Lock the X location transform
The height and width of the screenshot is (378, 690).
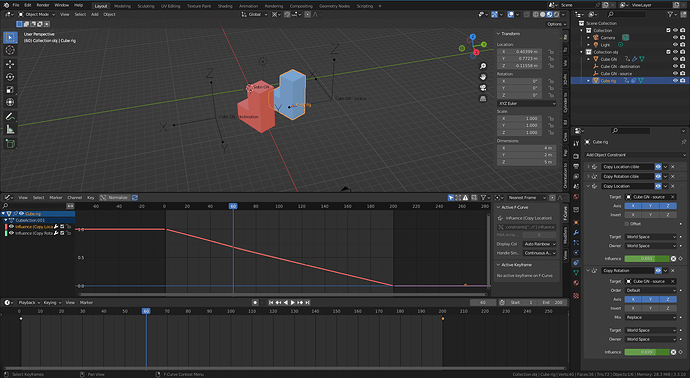551,51
